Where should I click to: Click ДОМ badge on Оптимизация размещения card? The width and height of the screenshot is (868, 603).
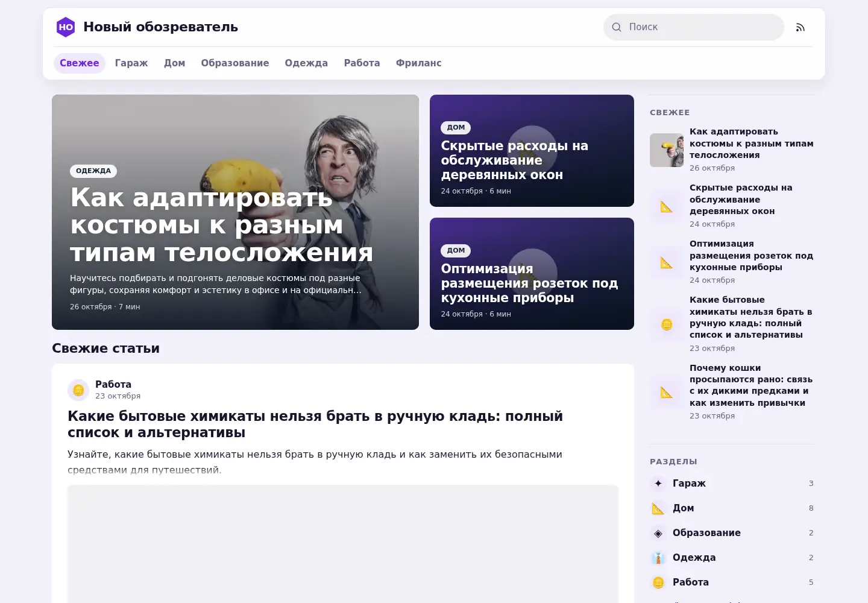(x=456, y=250)
